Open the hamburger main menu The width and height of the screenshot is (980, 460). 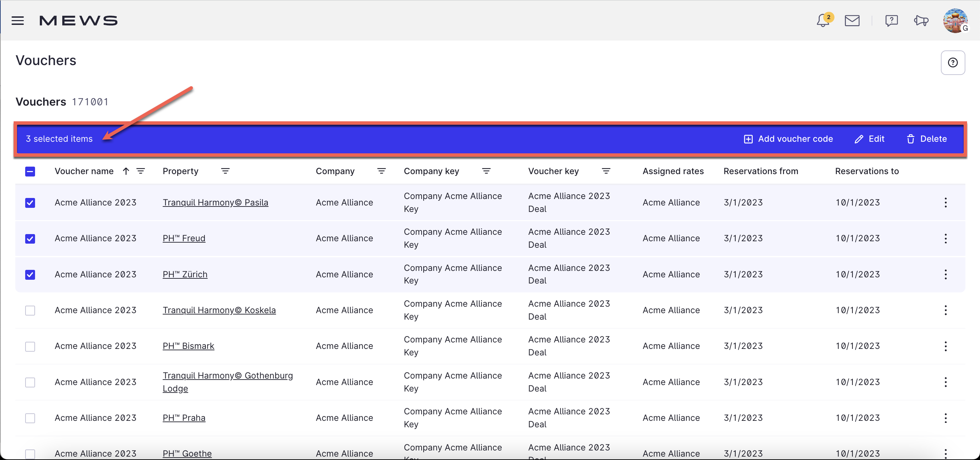coord(17,20)
